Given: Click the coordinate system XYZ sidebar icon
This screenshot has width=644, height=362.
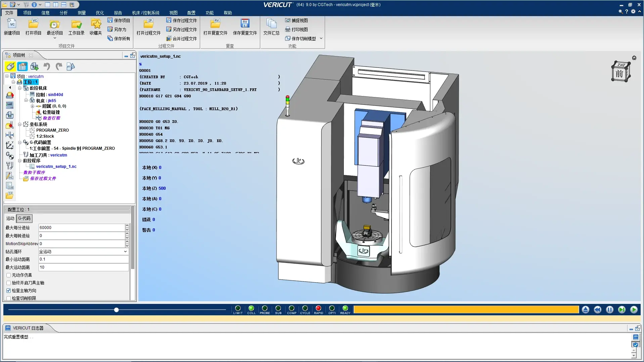Looking at the screenshot, I should coord(10,145).
